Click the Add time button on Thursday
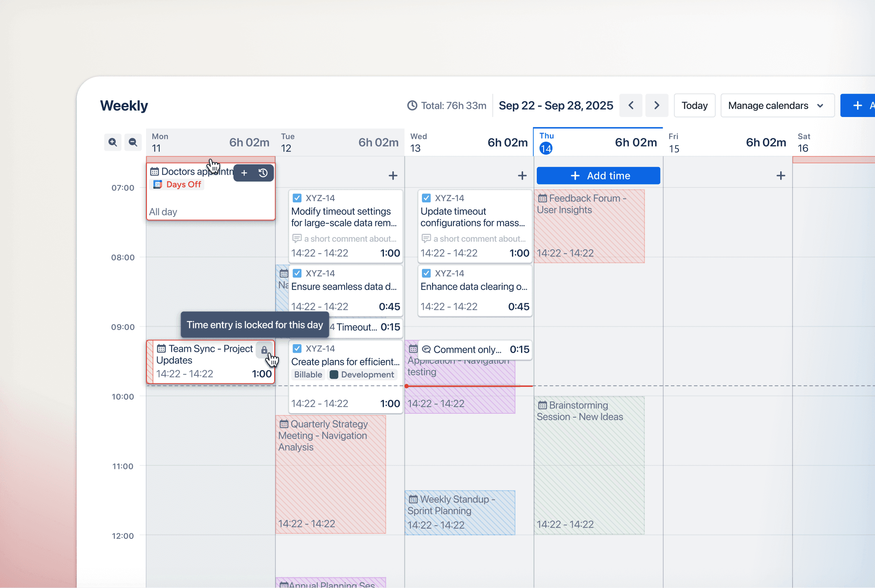 point(598,176)
